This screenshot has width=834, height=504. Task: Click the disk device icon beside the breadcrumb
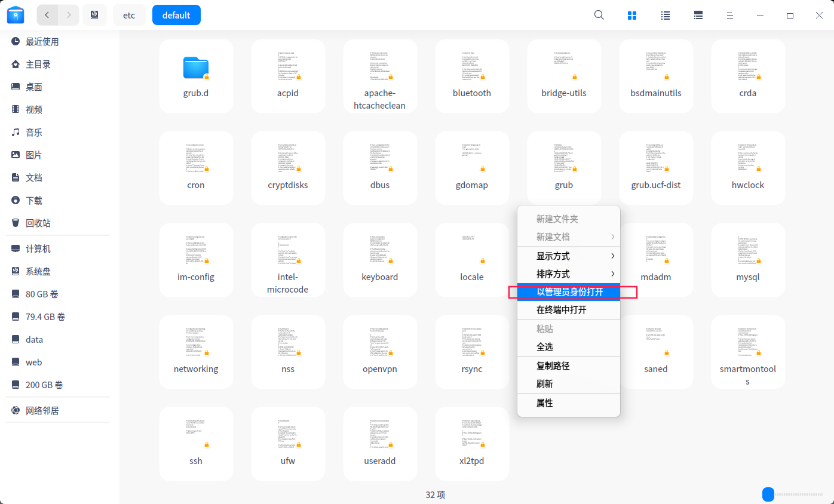point(94,15)
